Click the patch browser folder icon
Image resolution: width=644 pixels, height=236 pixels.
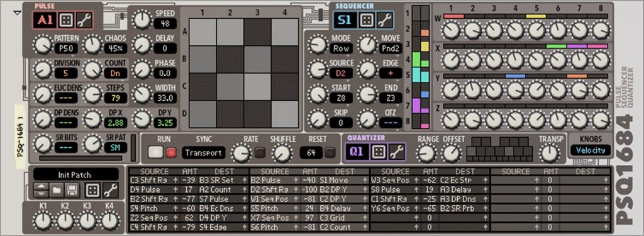click(x=56, y=190)
